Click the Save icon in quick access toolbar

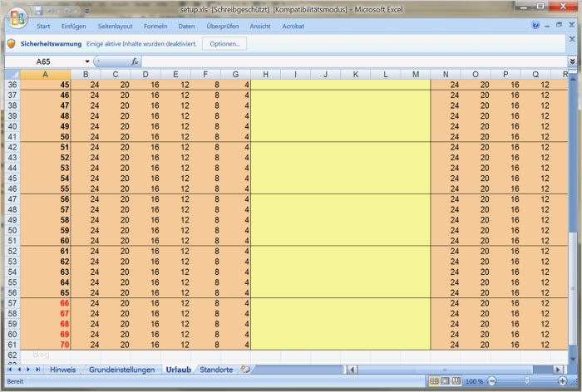point(38,11)
